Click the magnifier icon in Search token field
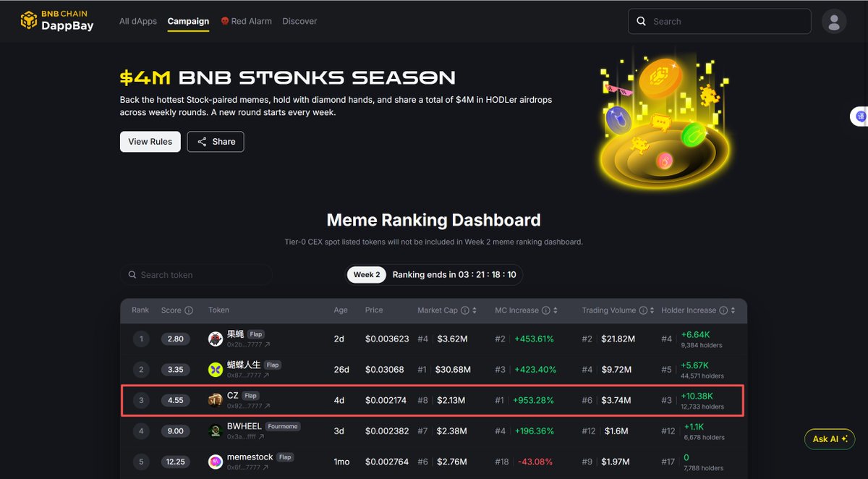The image size is (868, 479). point(132,275)
